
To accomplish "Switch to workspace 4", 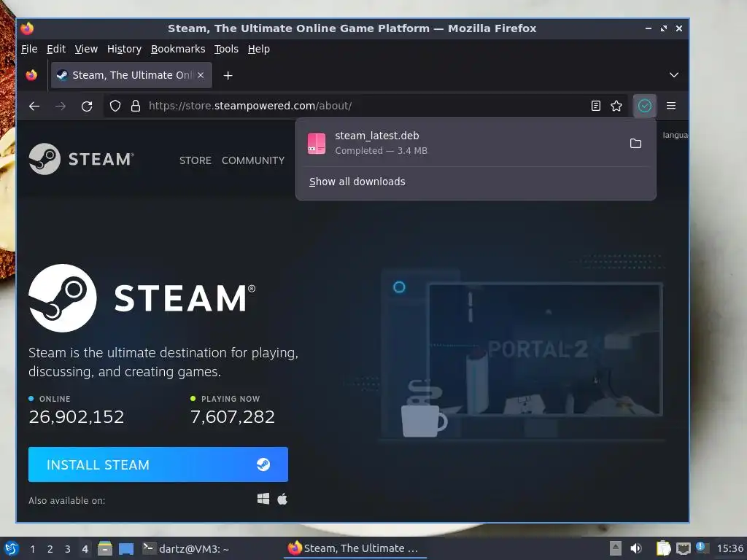I will pos(85,549).
